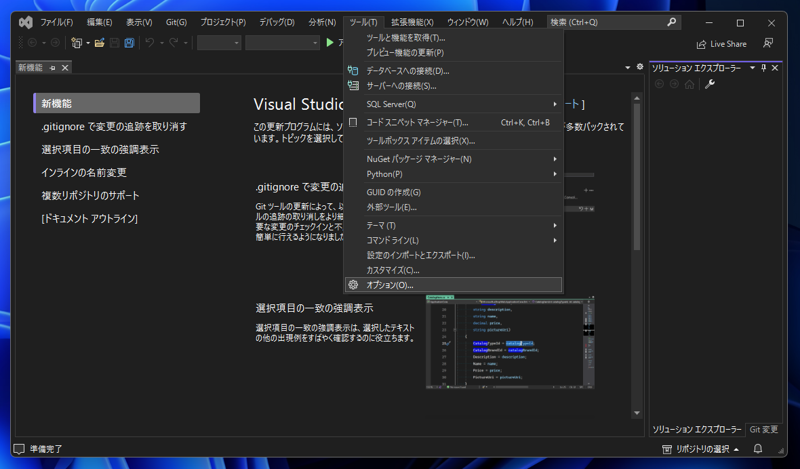This screenshot has height=469, width=800.
Task: Click the notification bell in status bar
Action: coord(758,449)
